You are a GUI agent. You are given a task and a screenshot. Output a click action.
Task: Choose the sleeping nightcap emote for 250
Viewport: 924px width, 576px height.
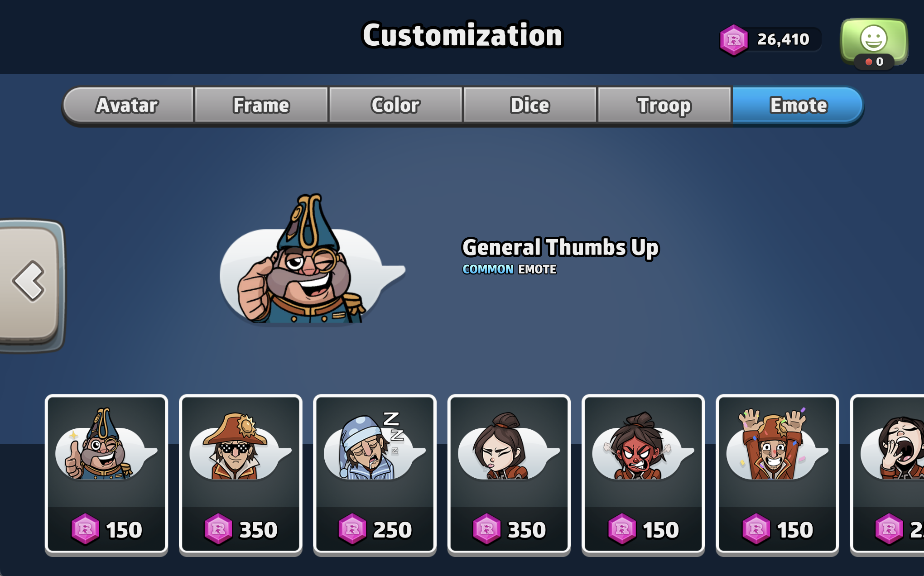point(375,474)
